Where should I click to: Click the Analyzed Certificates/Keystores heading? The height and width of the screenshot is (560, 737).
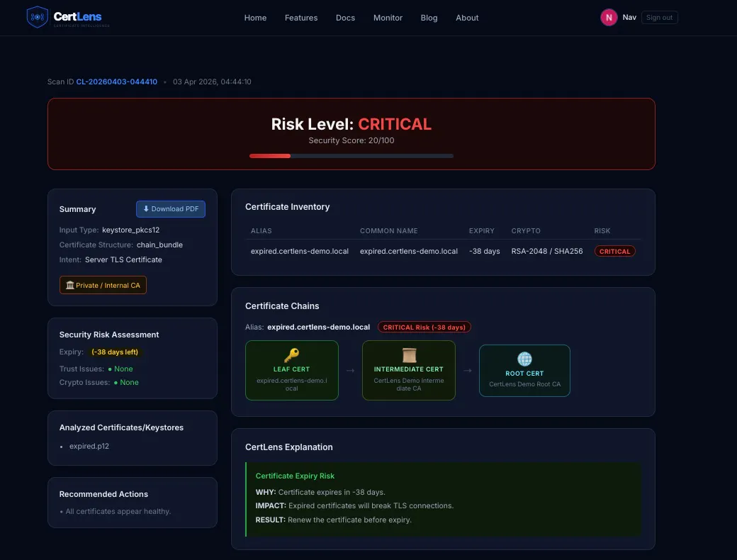[121, 428]
